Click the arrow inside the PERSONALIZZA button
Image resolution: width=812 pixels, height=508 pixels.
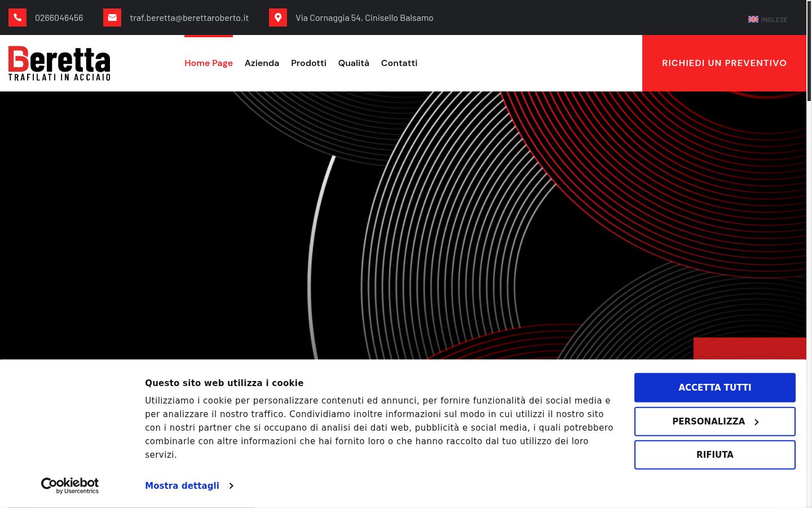tap(757, 422)
